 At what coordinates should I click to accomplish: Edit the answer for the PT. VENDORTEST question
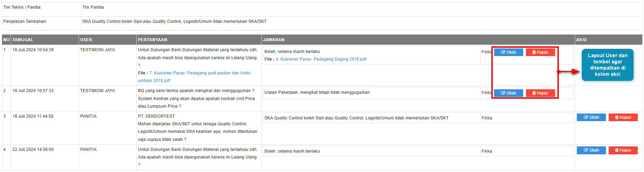591,117
